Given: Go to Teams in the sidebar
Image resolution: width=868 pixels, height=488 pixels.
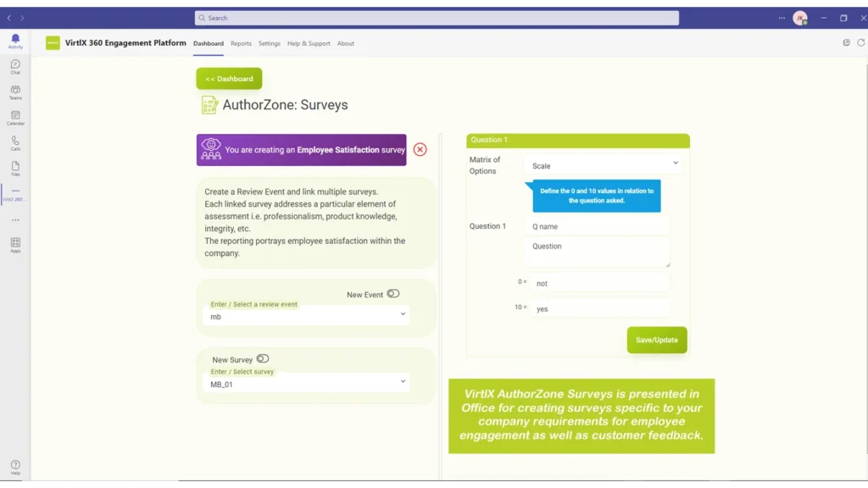Looking at the screenshot, I should coord(15,92).
